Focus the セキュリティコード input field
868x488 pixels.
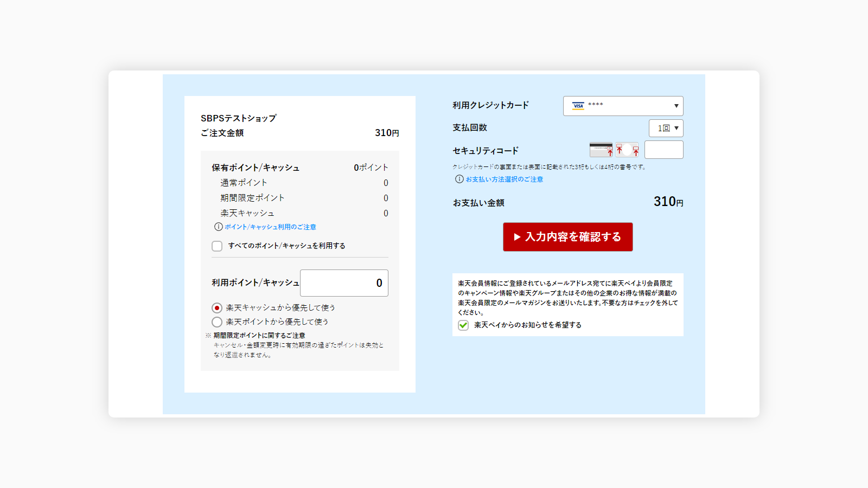tap(664, 150)
